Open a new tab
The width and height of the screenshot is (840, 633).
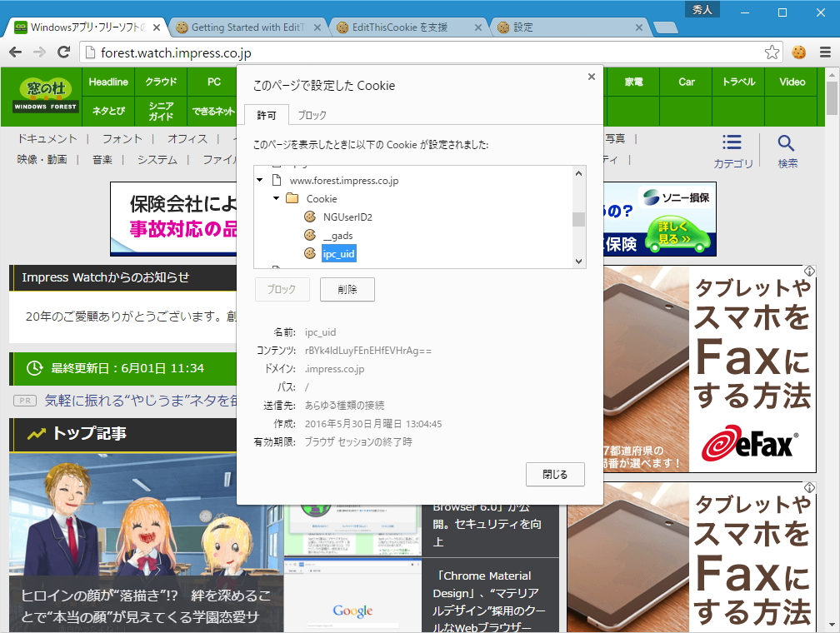pos(666,27)
